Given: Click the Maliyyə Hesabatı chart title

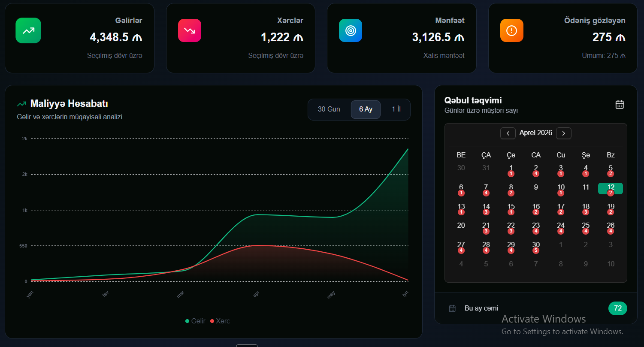Looking at the screenshot, I should (69, 104).
